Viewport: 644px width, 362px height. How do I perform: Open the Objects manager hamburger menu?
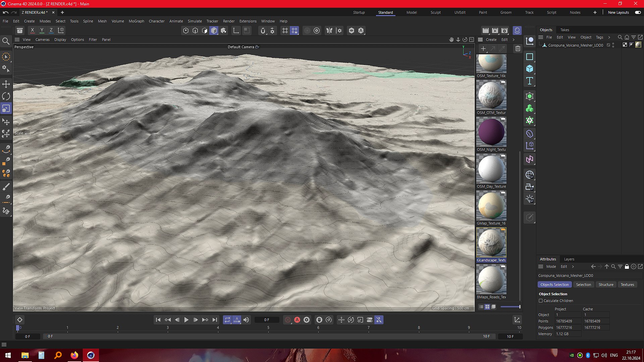[541, 37]
